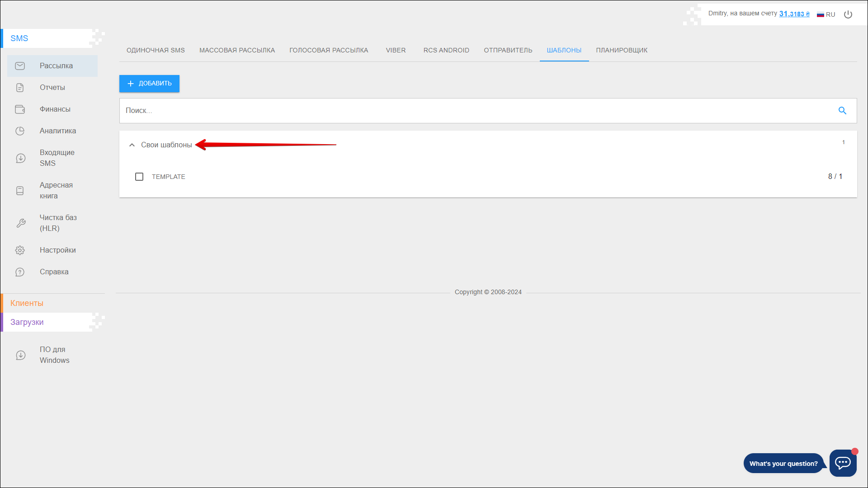The width and height of the screenshot is (868, 488).
Task: Open Отчеты via its document icon
Action: click(20, 88)
